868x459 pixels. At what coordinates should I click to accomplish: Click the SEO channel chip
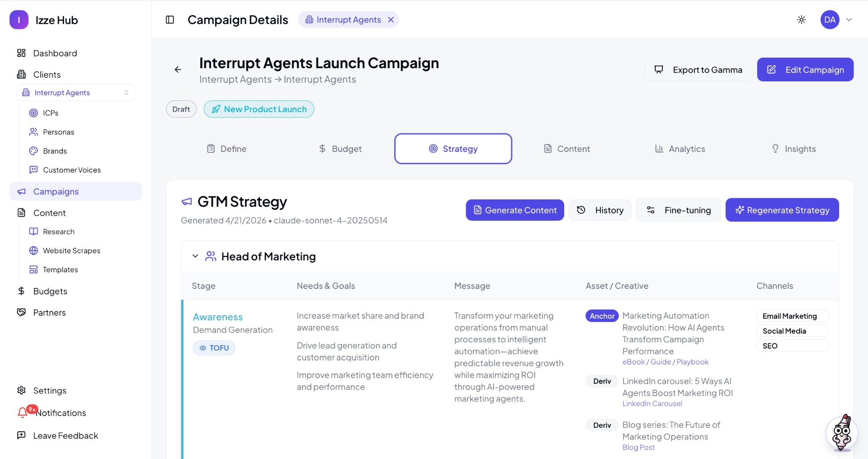(x=793, y=345)
